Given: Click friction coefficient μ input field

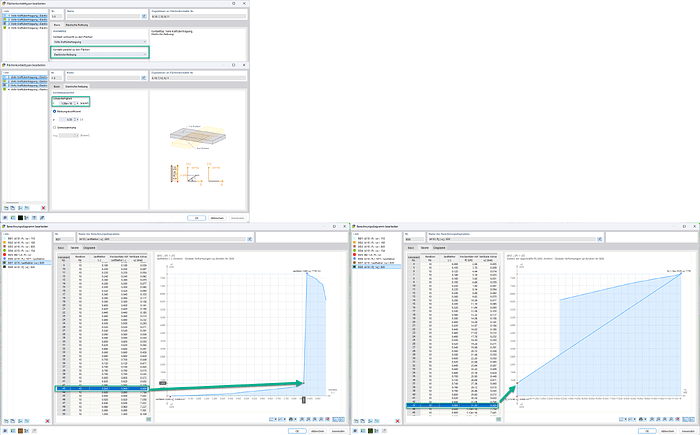Looking at the screenshot, I should coord(66,120).
